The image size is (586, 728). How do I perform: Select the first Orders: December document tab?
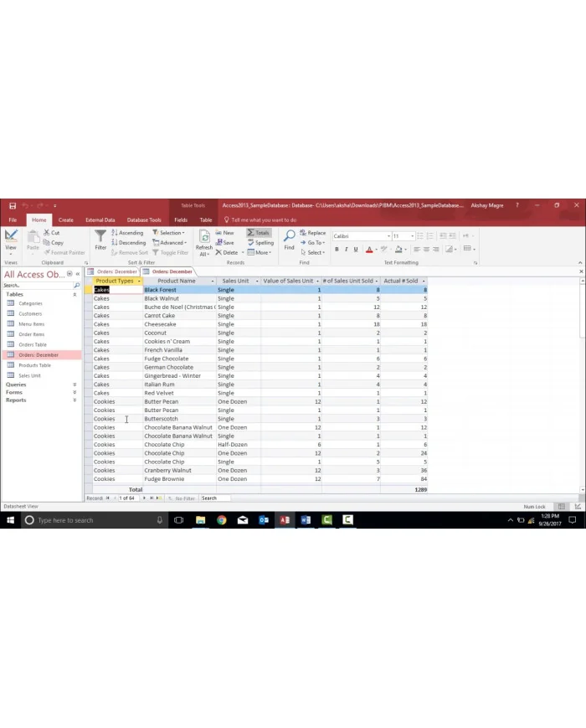113,271
